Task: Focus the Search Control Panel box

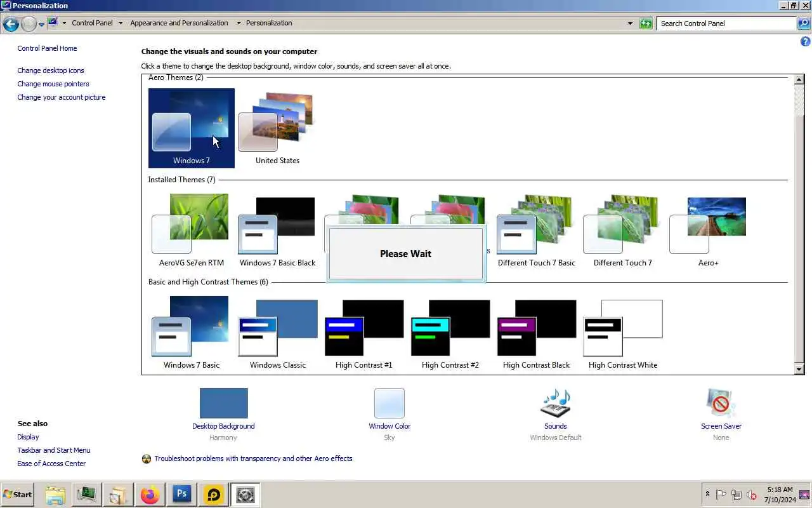Action: [726, 23]
